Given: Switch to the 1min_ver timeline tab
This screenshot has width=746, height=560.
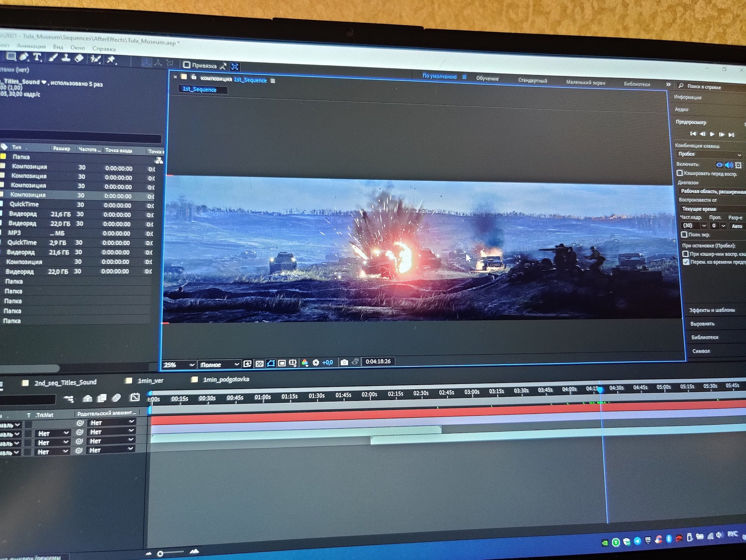Looking at the screenshot, I should coord(150,381).
